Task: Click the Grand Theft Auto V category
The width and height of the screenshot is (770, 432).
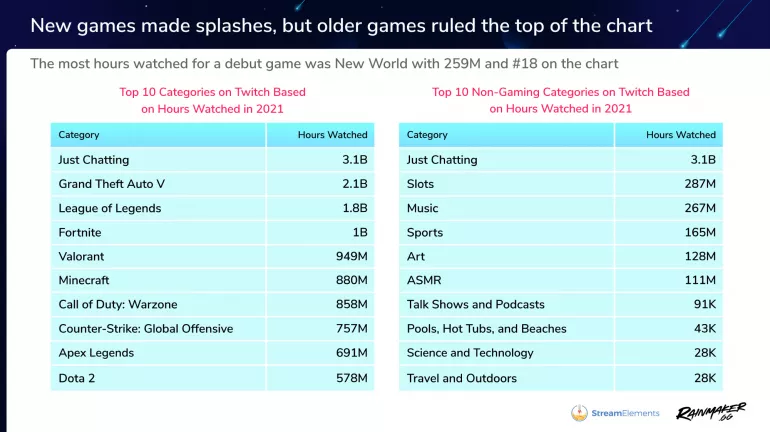Action: coord(111,184)
